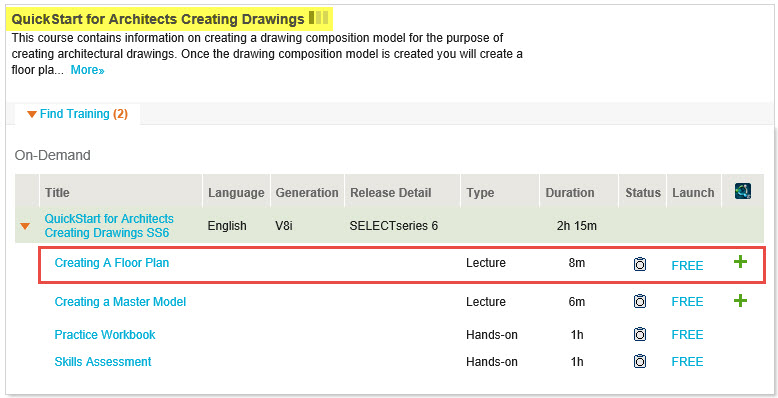The height and width of the screenshot is (398, 778).
Task: Collapse the QuickStart for Architects SS6 row
Action: point(25,226)
